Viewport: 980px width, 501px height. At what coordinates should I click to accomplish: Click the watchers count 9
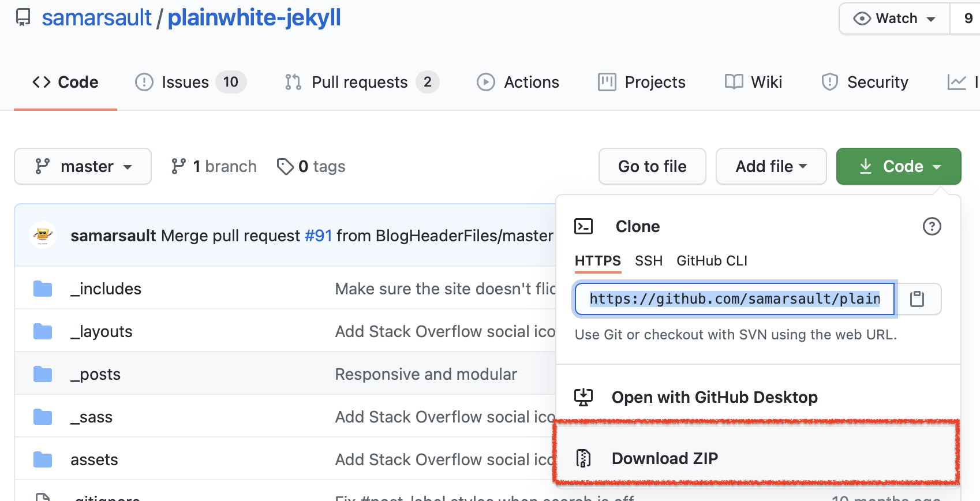[968, 18]
